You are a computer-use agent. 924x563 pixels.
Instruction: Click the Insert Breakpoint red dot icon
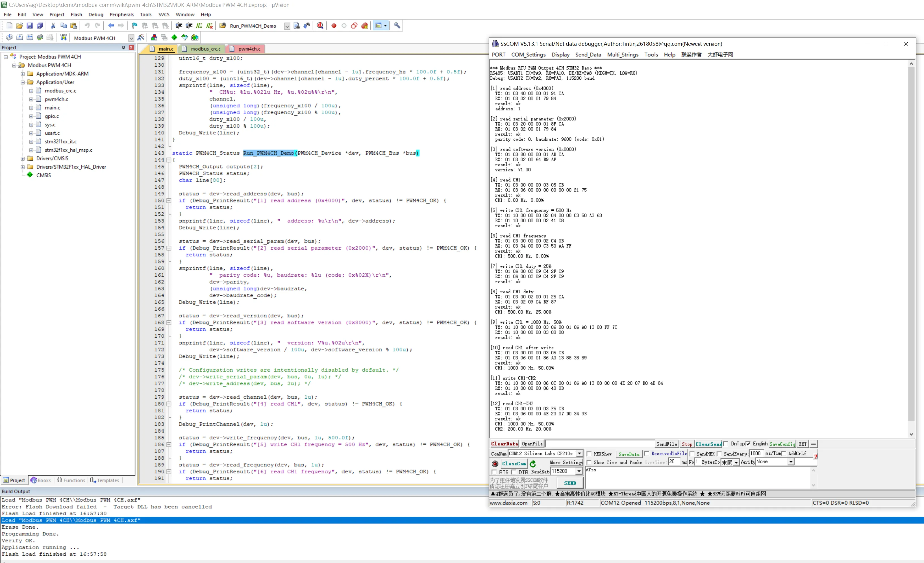pyautogui.click(x=334, y=25)
